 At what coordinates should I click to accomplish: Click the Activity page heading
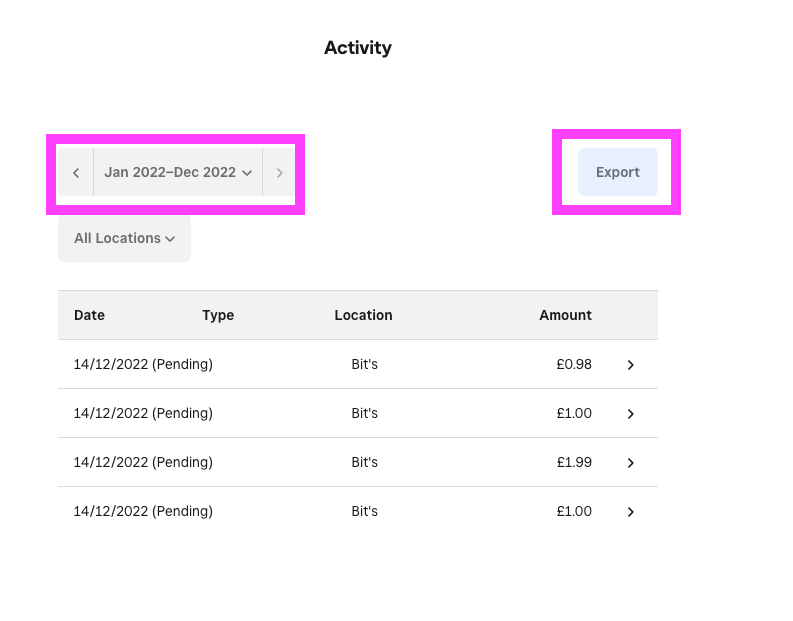coord(358,48)
